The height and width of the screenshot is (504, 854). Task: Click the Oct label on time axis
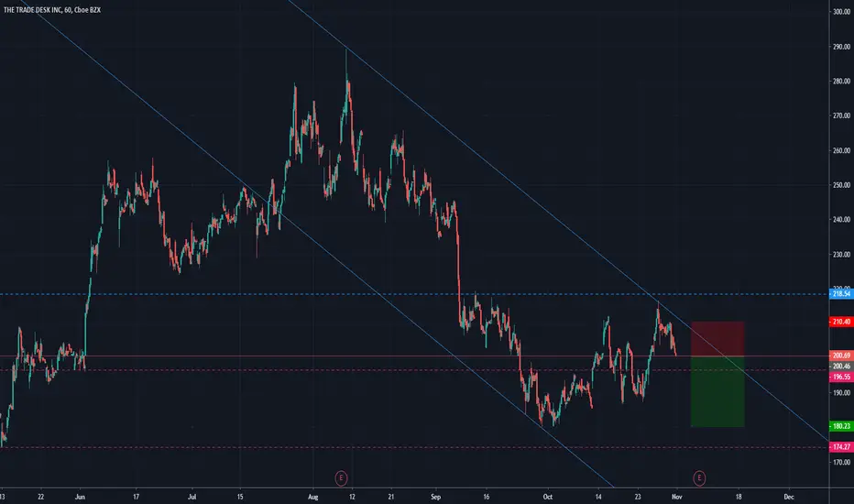(547, 497)
